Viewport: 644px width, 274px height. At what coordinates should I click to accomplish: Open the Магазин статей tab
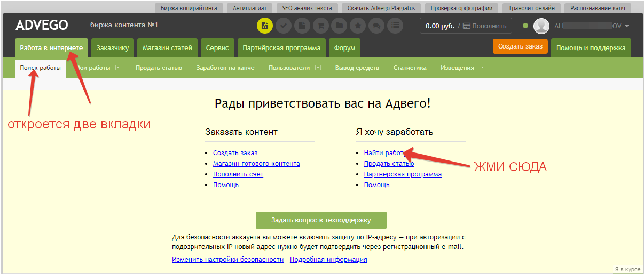[x=167, y=48]
